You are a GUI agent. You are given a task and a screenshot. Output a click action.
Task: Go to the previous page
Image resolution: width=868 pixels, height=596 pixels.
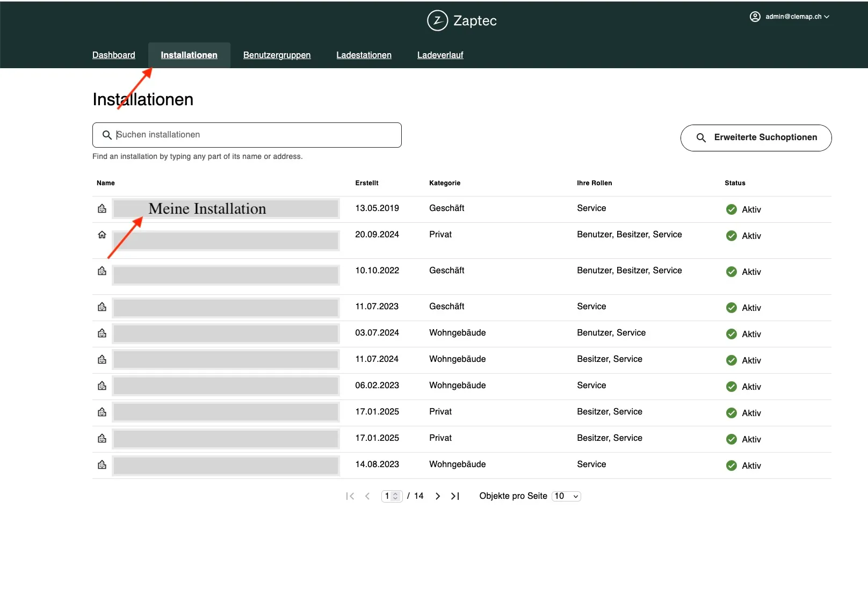coord(367,496)
